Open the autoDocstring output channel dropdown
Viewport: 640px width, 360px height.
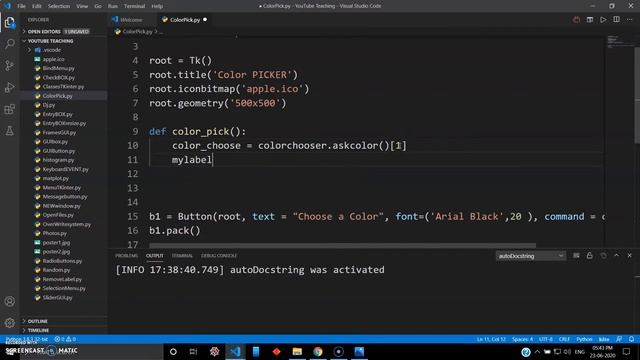coord(531,256)
